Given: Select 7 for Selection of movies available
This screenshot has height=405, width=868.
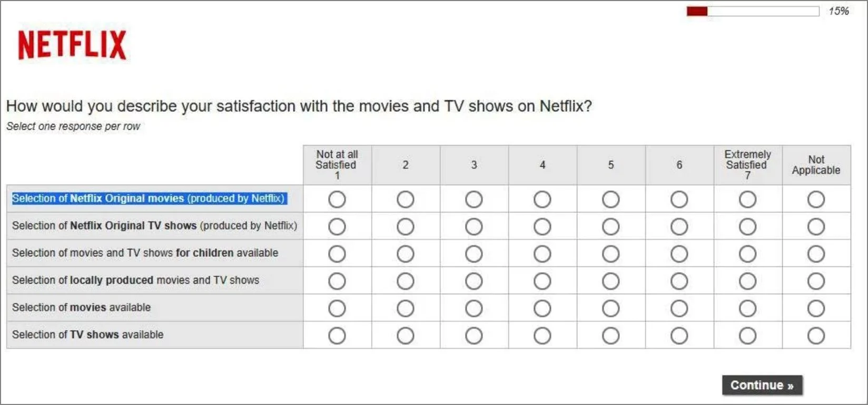Looking at the screenshot, I should 747,308.
